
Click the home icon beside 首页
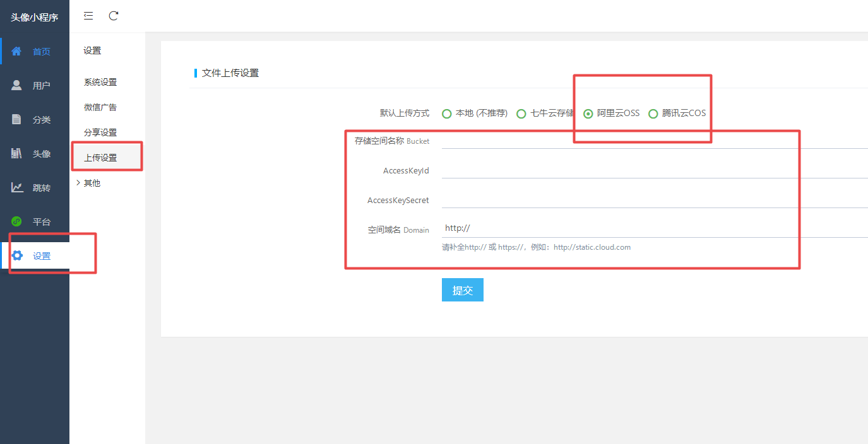pyautogui.click(x=16, y=51)
